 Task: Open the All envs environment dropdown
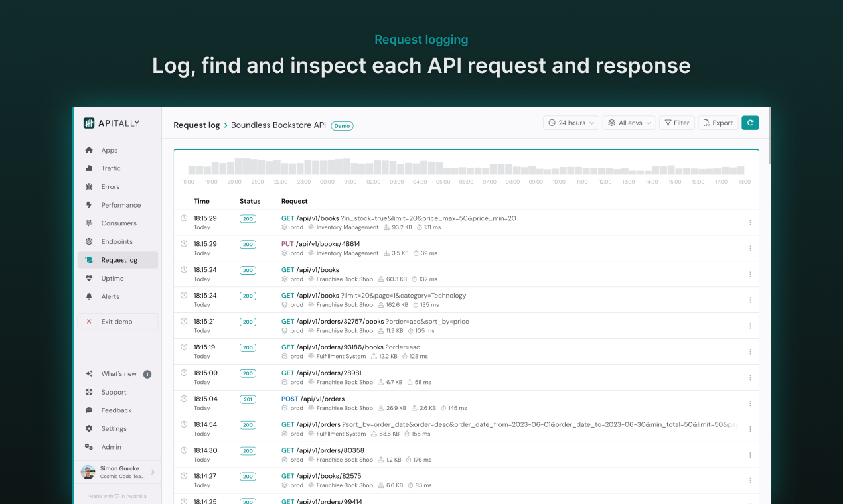point(629,123)
